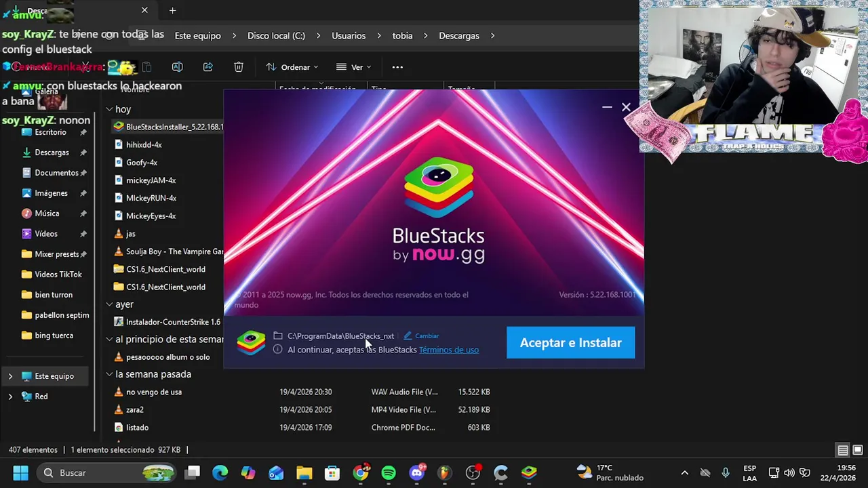The image size is (868, 488).
Task: Go to Disco local (C:) in the breadcrumb
Action: click(x=276, y=36)
